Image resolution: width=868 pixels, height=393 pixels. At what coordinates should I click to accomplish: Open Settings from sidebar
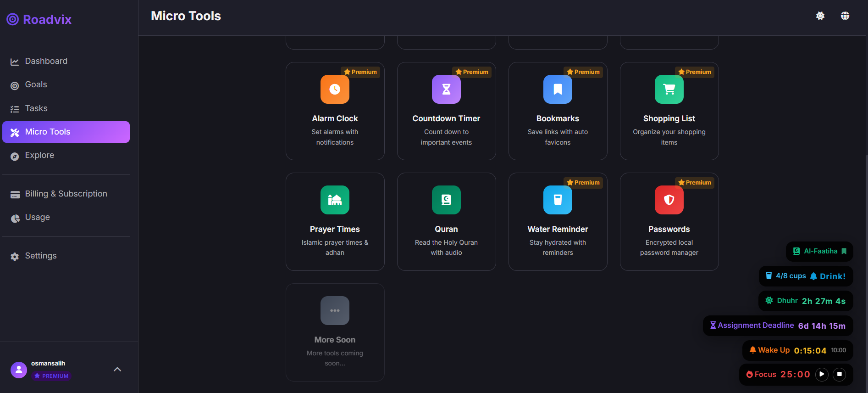(x=66, y=256)
